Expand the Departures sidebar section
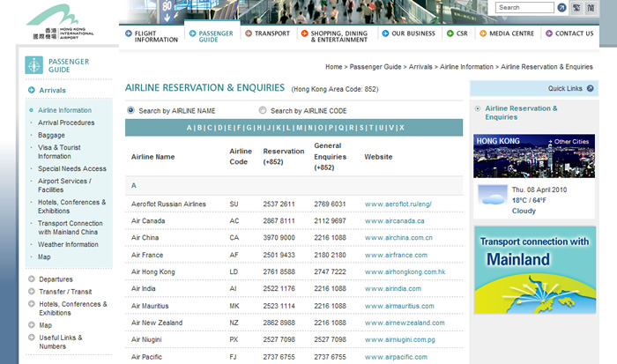 56,279
